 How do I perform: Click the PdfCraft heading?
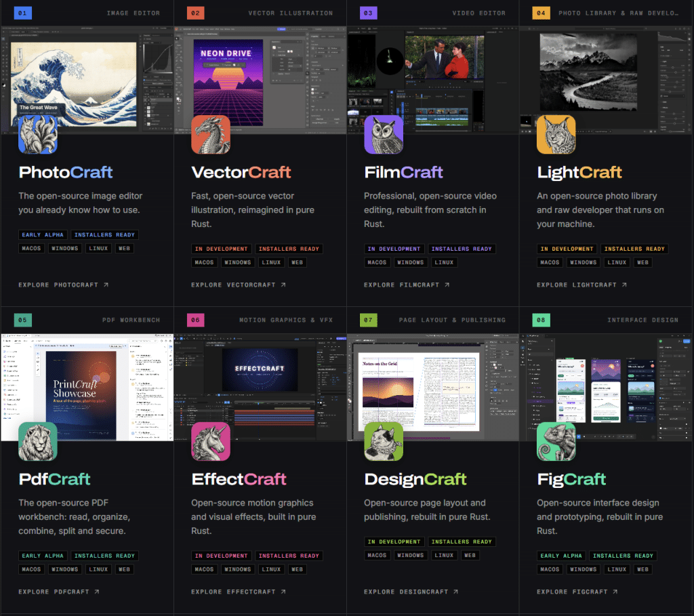[54, 479]
